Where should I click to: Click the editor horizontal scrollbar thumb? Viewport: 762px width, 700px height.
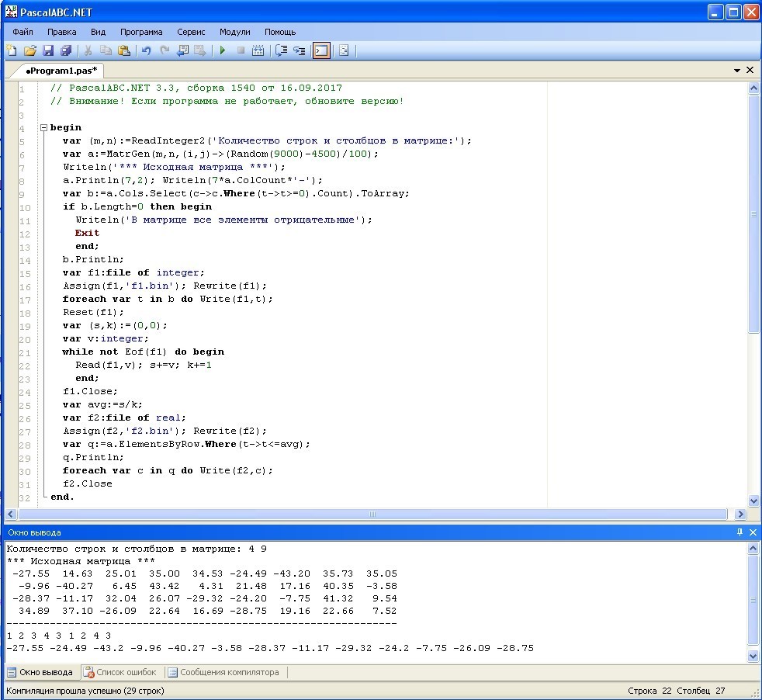pyautogui.click(x=372, y=515)
